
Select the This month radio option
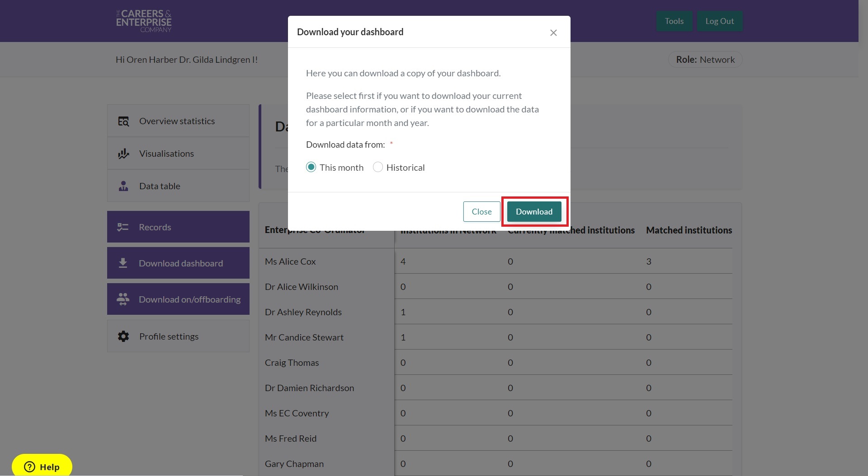(x=311, y=167)
